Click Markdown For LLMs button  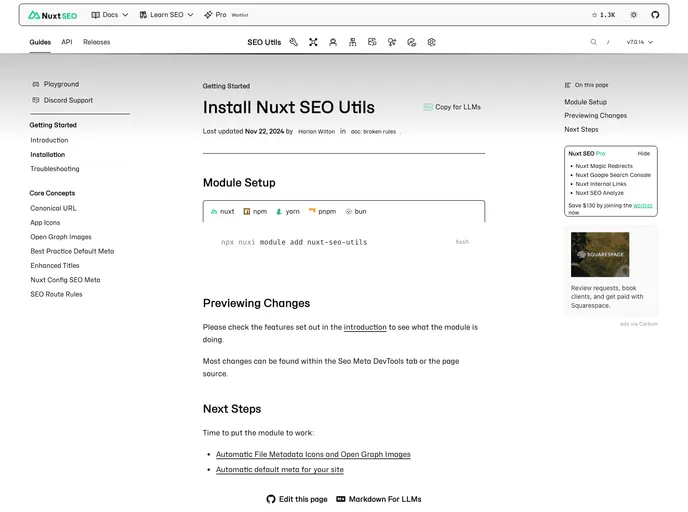379,499
